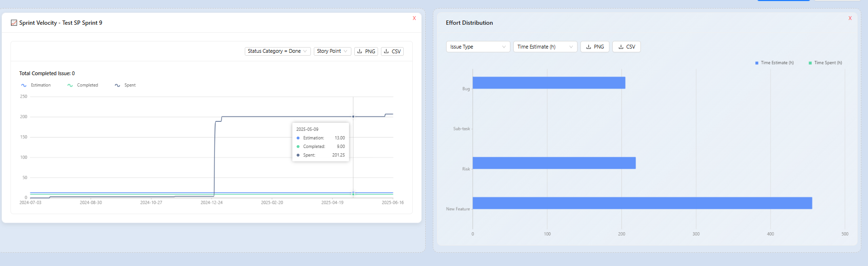The height and width of the screenshot is (266, 868).
Task: Toggle Time Spent (h) legend item
Action: pyautogui.click(x=825, y=63)
